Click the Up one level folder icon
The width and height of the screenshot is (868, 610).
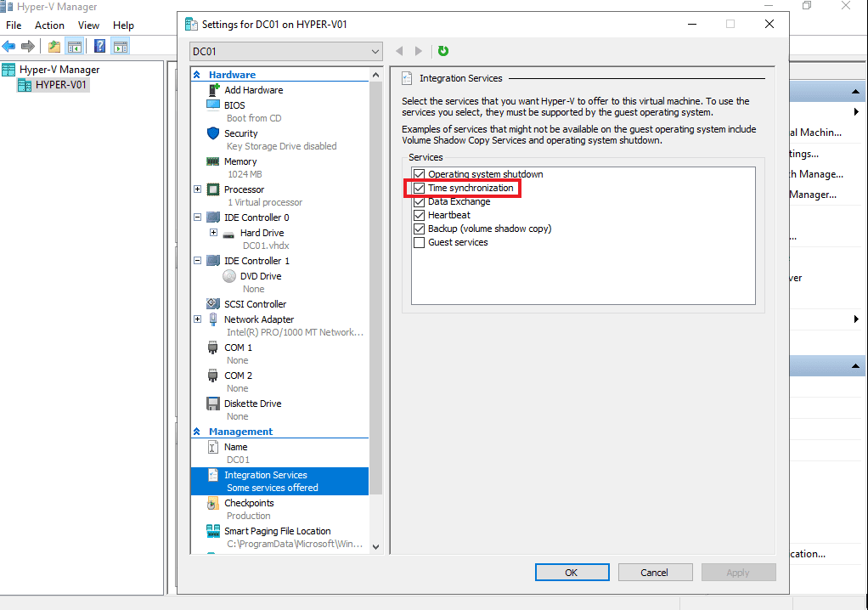pos(54,47)
